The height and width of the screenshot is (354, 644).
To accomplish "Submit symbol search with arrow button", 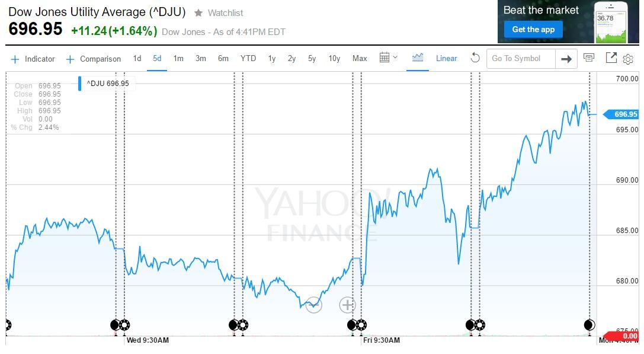I will point(566,59).
